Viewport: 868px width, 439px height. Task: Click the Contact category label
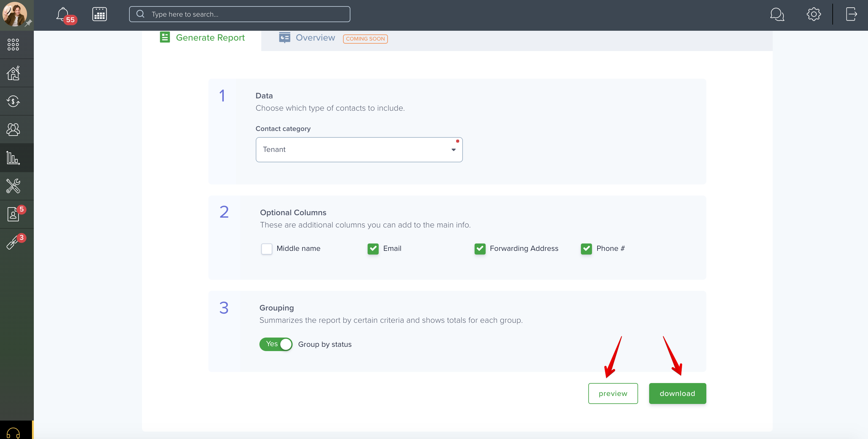click(283, 129)
